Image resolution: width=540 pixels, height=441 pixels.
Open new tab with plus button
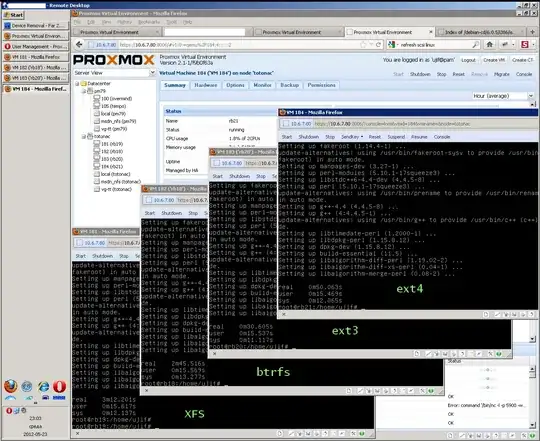(x=532, y=32)
